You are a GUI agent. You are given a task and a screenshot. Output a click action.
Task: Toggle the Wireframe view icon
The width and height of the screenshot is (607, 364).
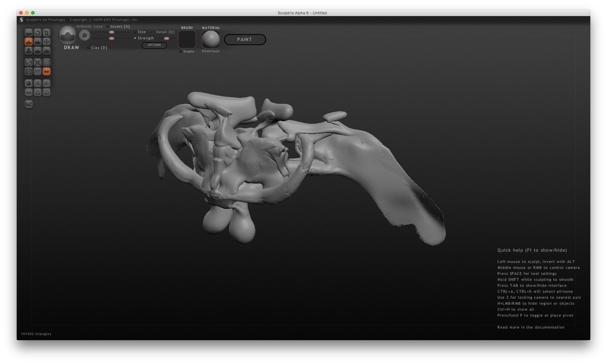38,72
